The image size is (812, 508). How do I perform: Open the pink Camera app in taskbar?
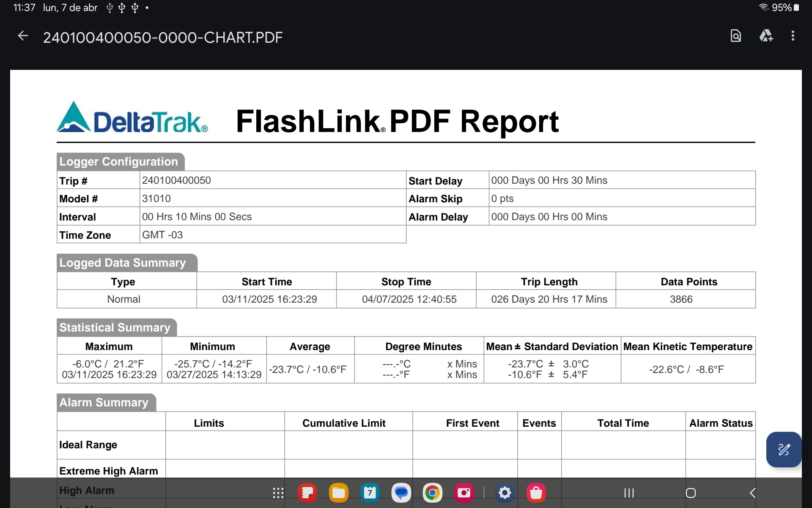pyautogui.click(x=464, y=493)
